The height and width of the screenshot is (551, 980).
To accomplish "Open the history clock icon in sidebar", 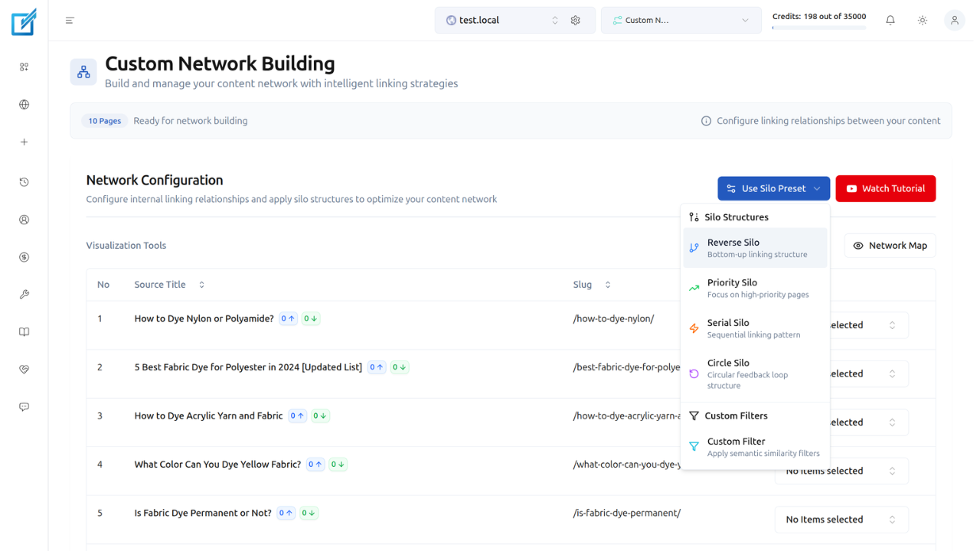I will point(24,182).
